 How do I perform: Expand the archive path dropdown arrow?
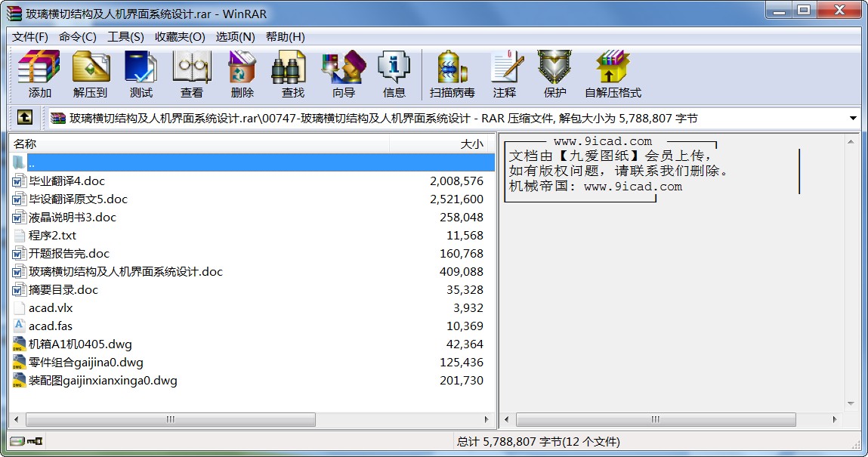click(x=853, y=119)
